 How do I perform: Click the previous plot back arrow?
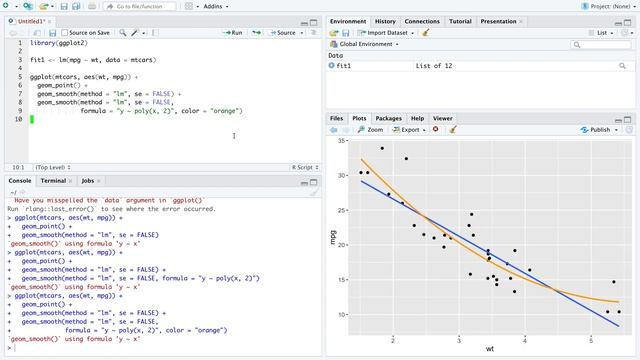click(x=334, y=130)
